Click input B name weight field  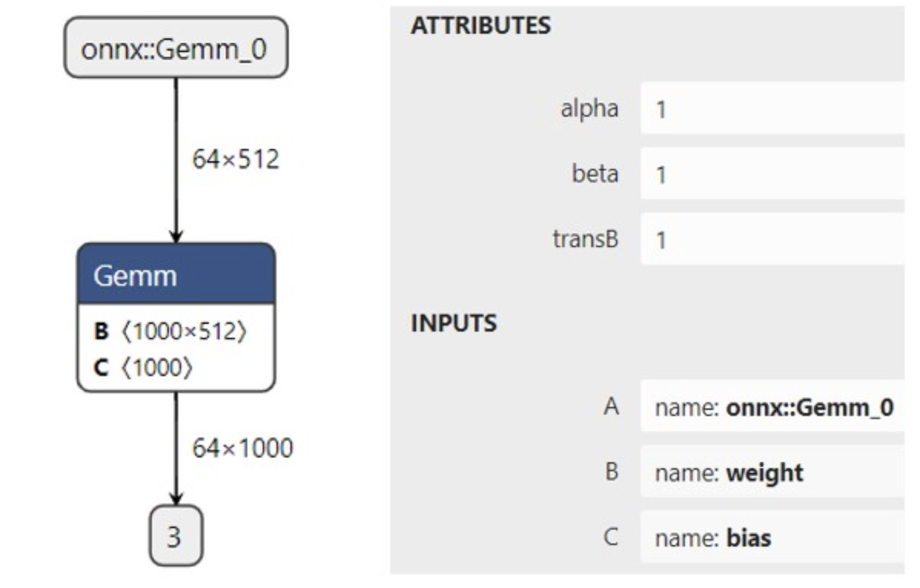click(772, 472)
